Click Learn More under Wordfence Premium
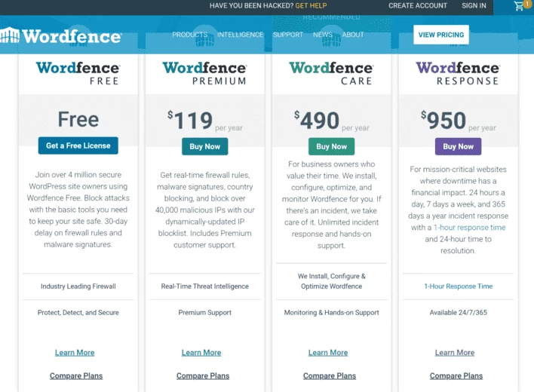 pyautogui.click(x=201, y=353)
